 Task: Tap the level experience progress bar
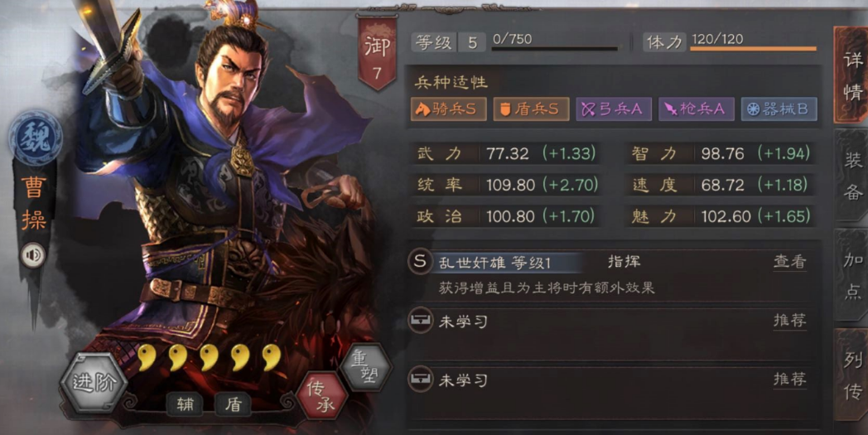tap(555, 49)
